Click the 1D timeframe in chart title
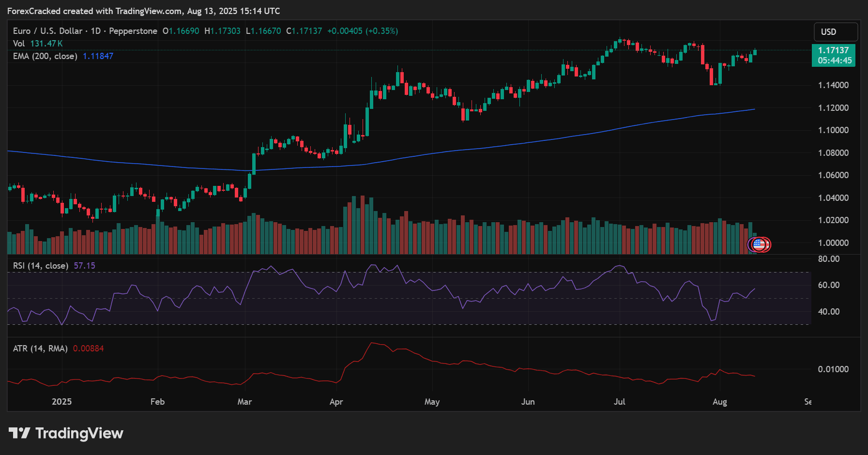Viewport: 868px width, 455px height. 96,31
